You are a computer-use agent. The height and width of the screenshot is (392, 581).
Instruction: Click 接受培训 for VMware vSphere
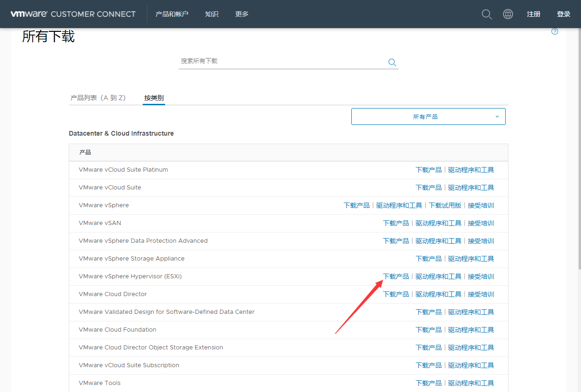pyautogui.click(x=481, y=205)
